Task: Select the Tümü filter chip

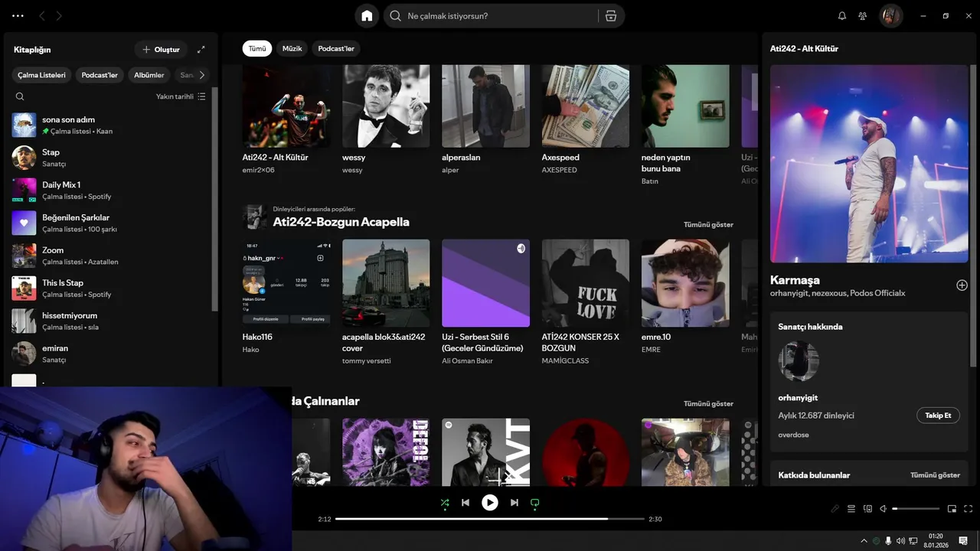Action: point(257,48)
